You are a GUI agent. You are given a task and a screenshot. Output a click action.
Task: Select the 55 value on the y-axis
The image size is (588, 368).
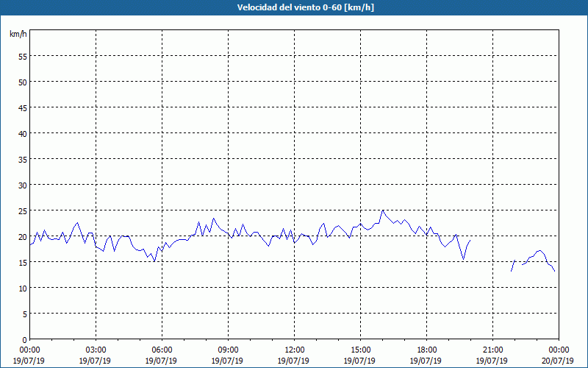[x=23, y=57]
